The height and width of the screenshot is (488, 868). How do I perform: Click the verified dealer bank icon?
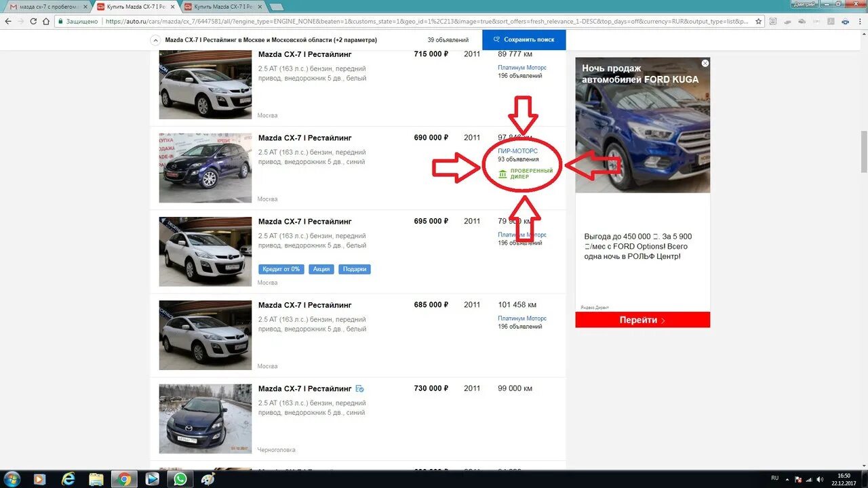[x=502, y=174]
